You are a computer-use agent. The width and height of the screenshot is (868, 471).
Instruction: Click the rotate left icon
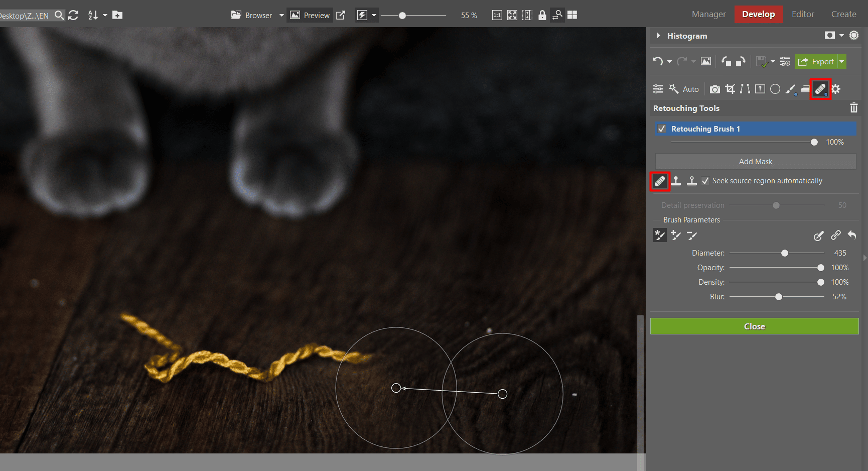[726, 61]
